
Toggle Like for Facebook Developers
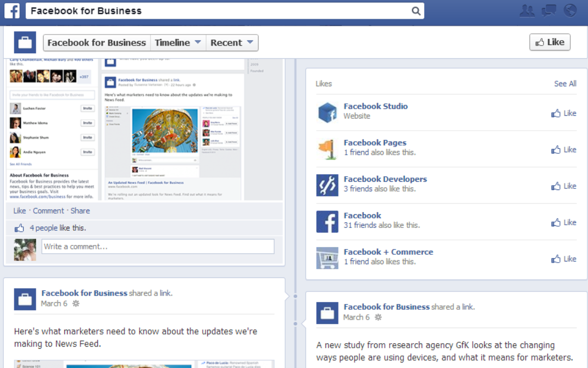pyautogui.click(x=564, y=186)
